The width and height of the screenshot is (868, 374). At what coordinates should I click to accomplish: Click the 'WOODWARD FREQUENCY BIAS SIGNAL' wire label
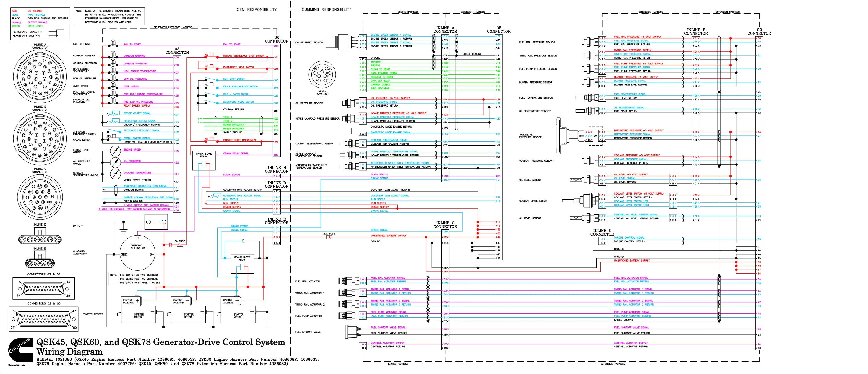click(145, 186)
